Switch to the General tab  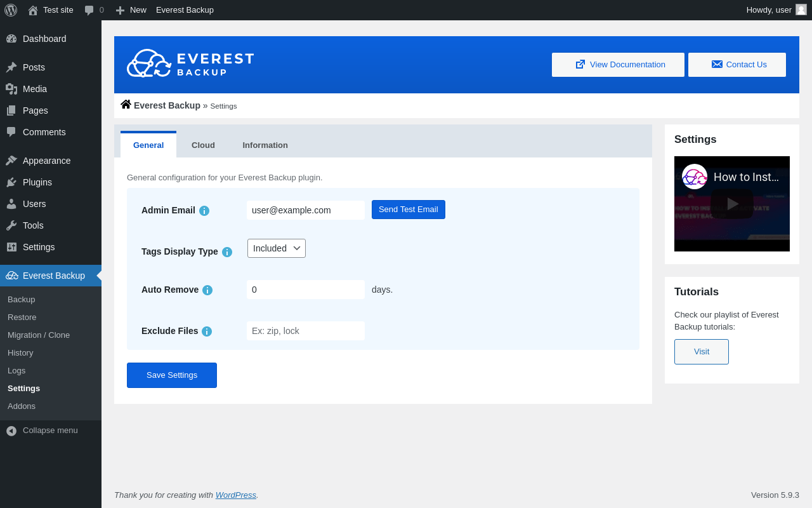click(148, 145)
